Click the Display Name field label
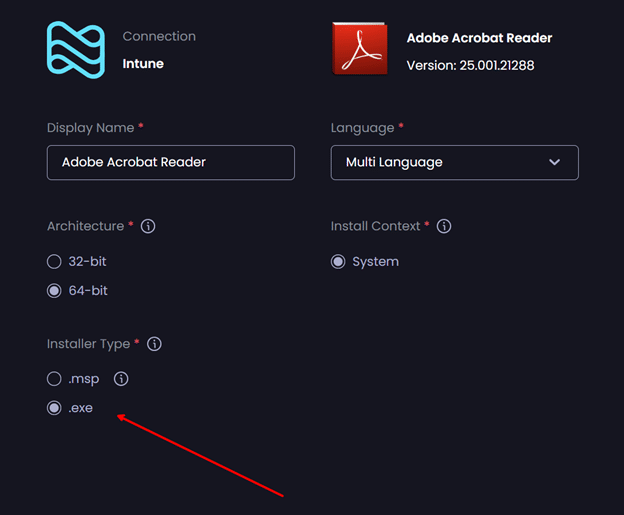Image resolution: width=624 pixels, height=515 pixels. click(x=90, y=128)
